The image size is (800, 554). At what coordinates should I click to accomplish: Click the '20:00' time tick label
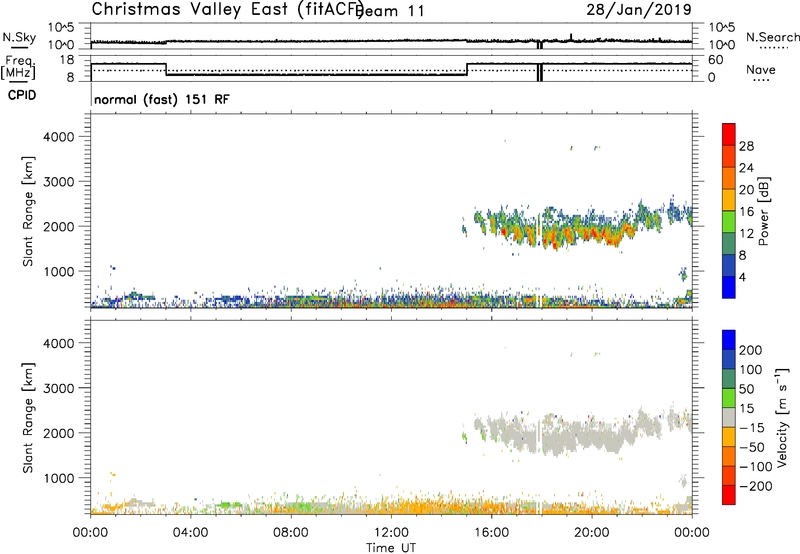[x=592, y=533]
